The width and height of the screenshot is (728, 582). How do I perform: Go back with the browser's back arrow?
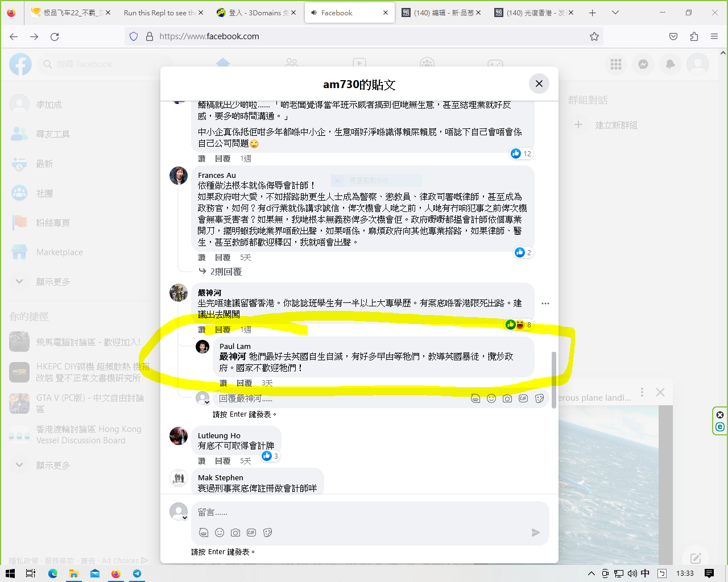coord(14,36)
